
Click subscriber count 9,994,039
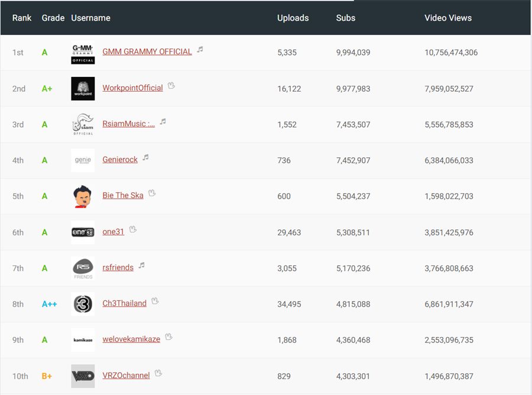click(x=353, y=53)
